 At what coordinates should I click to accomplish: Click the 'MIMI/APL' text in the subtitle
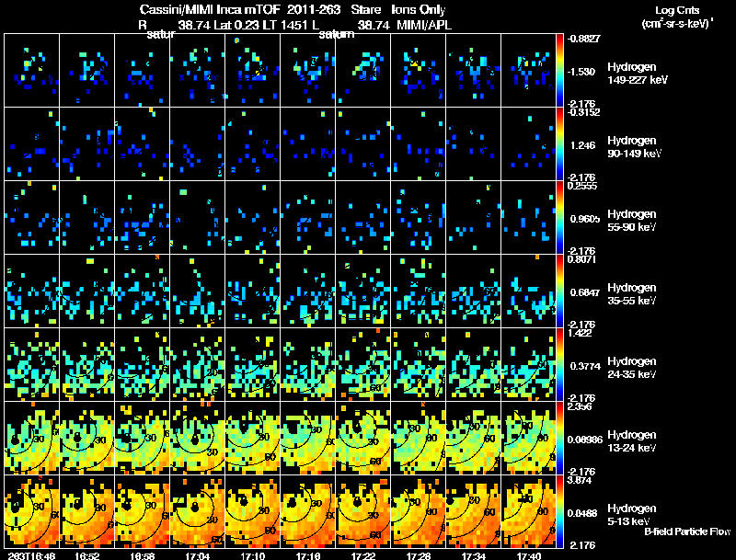(x=424, y=25)
